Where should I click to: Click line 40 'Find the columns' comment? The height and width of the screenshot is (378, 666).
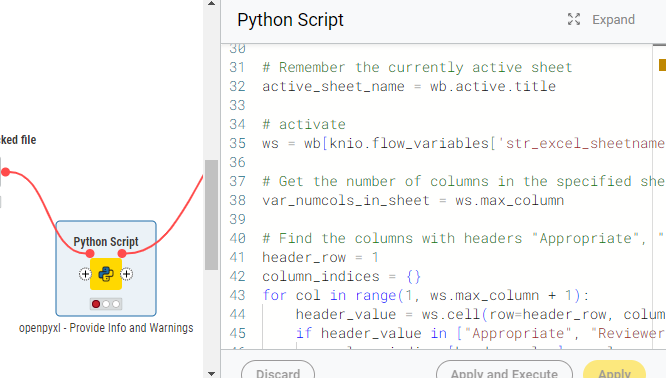pos(463,238)
